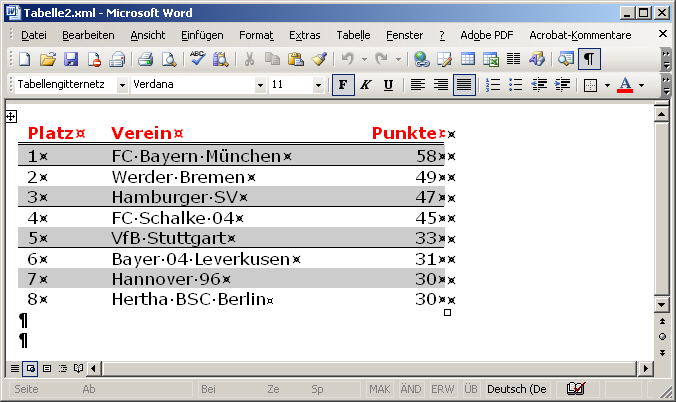Open Print Preview magnifier icon
The height and width of the screenshot is (402, 676).
click(169, 59)
